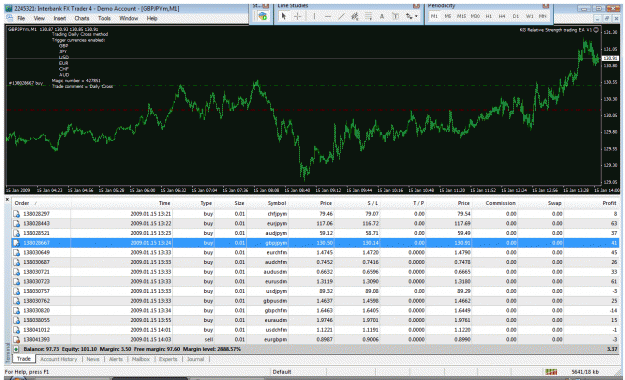Close the Periodicity toolbar

pyautogui.click(x=546, y=6)
